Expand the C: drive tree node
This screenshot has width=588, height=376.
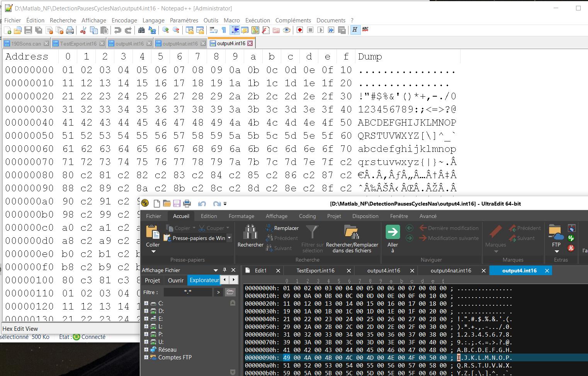pyautogui.click(x=146, y=303)
